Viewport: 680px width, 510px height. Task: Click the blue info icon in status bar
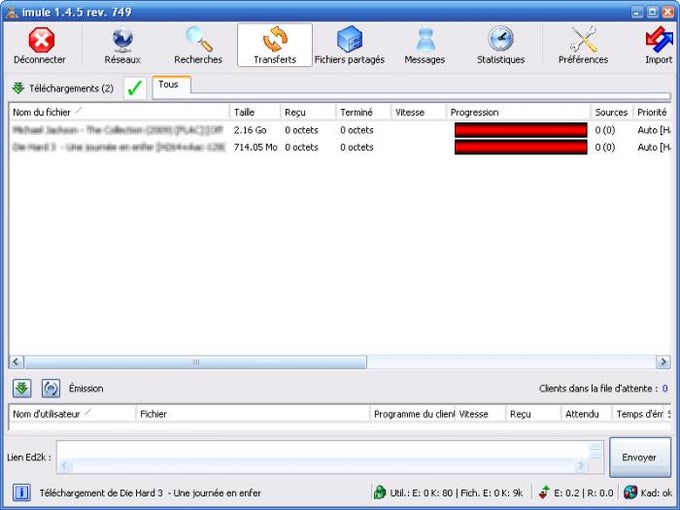(x=21, y=493)
